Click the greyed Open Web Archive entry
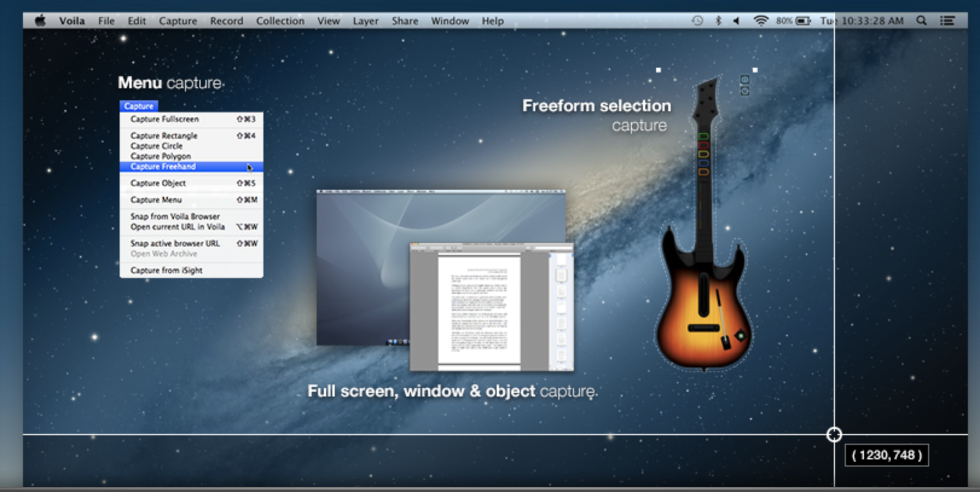 point(192,254)
